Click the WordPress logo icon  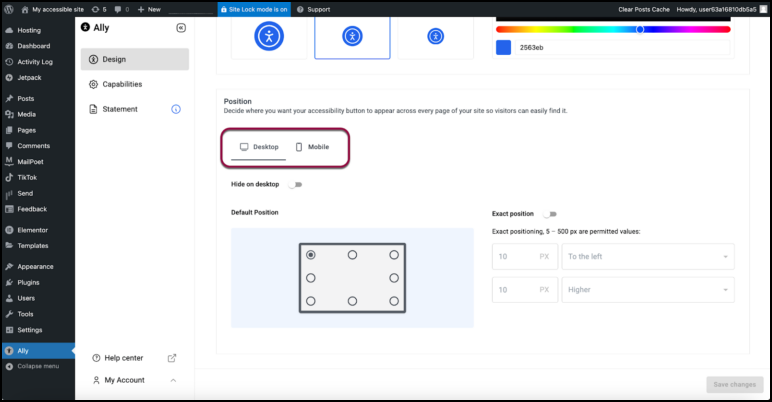8,9
